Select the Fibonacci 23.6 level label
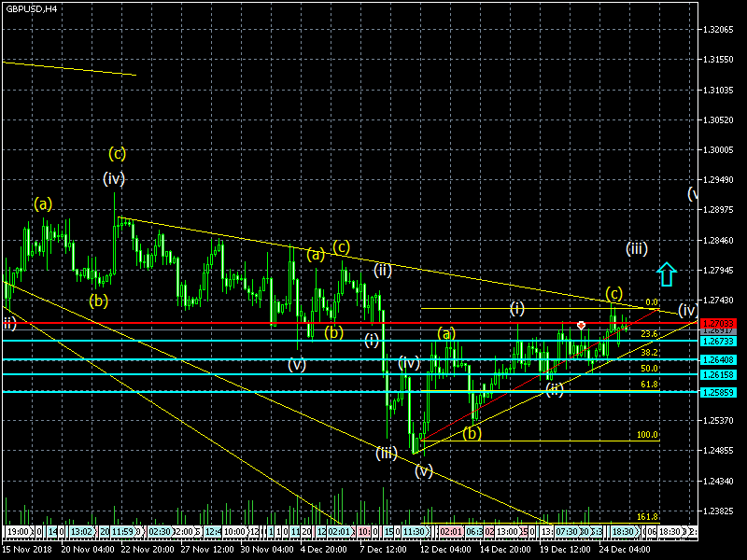 click(x=650, y=334)
